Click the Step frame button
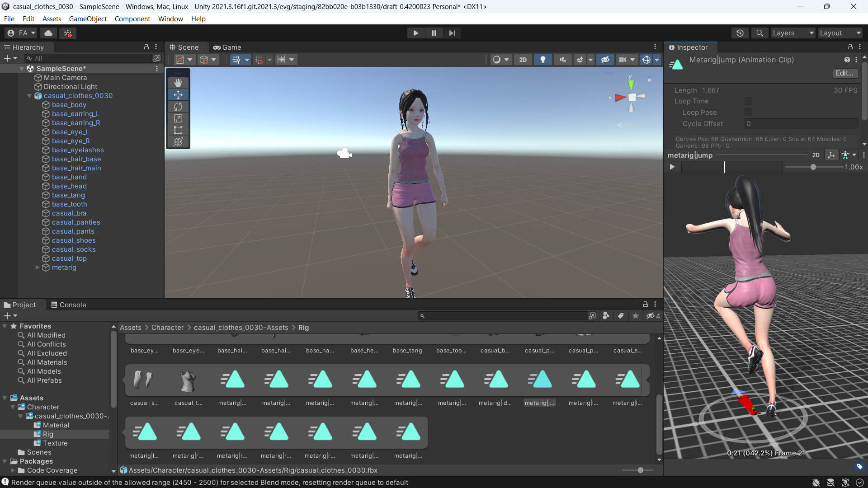This screenshot has width=868, height=488. pyautogui.click(x=452, y=33)
